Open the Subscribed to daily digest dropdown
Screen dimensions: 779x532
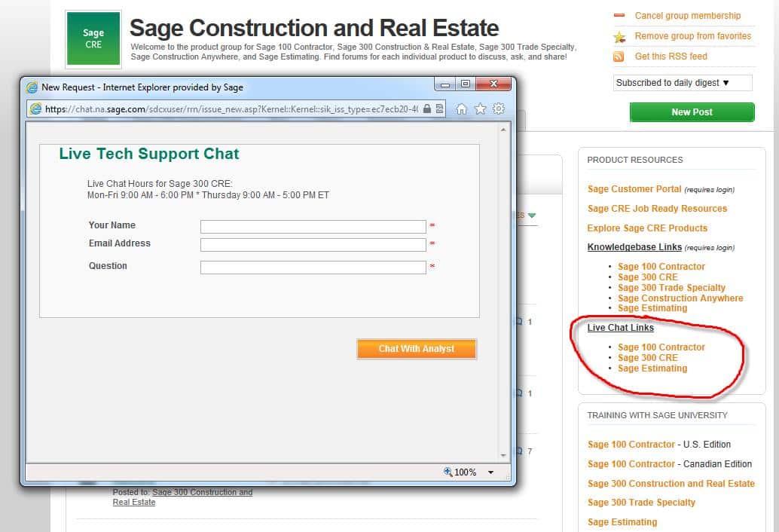683,83
